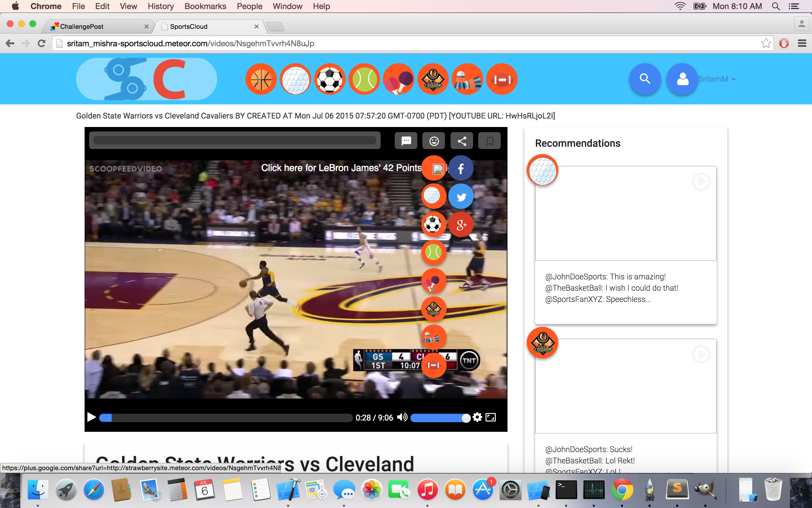
Task: Click the browser back button
Action: pos(10,43)
